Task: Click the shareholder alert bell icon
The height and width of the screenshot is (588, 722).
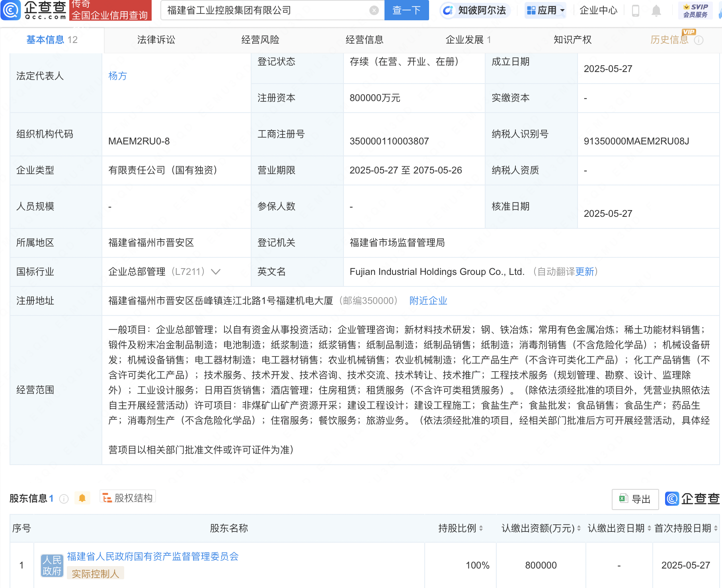Action: click(x=82, y=498)
